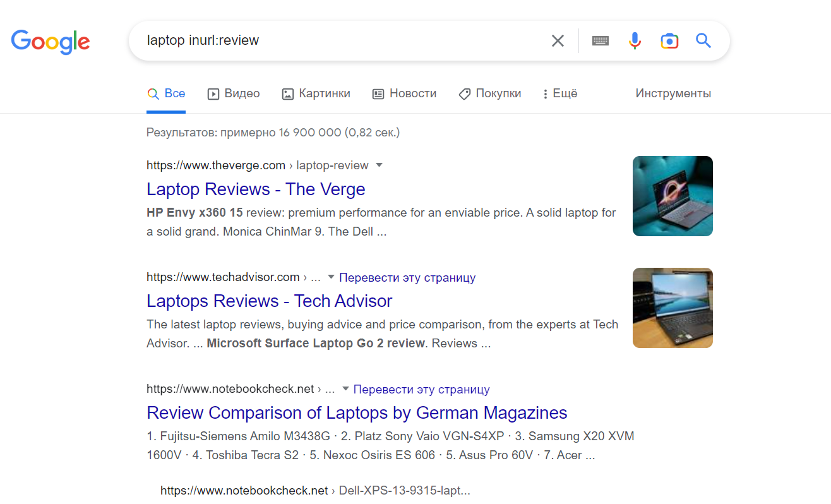Open 'Laptop Reviews - The Verge' result

(x=256, y=189)
